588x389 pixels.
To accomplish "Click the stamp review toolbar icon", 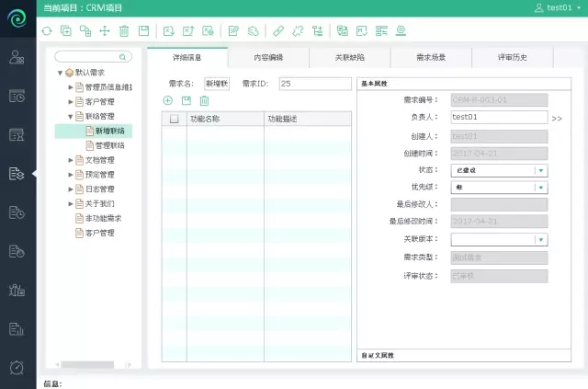I will click(401, 30).
